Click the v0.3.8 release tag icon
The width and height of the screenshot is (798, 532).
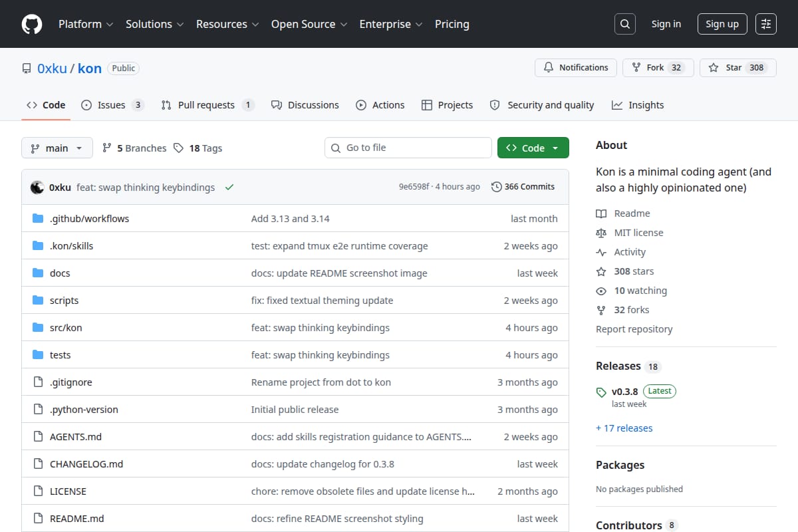click(x=601, y=392)
